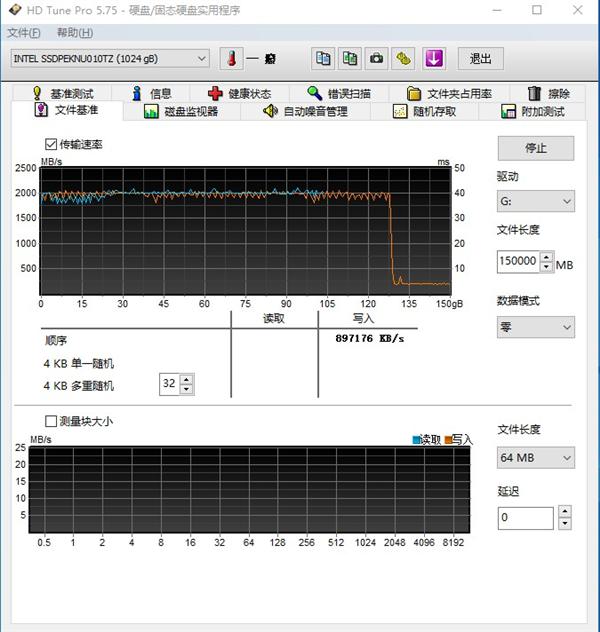Expand the 64 MB file length dropdown
The height and width of the screenshot is (632, 600).
pos(536,457)
